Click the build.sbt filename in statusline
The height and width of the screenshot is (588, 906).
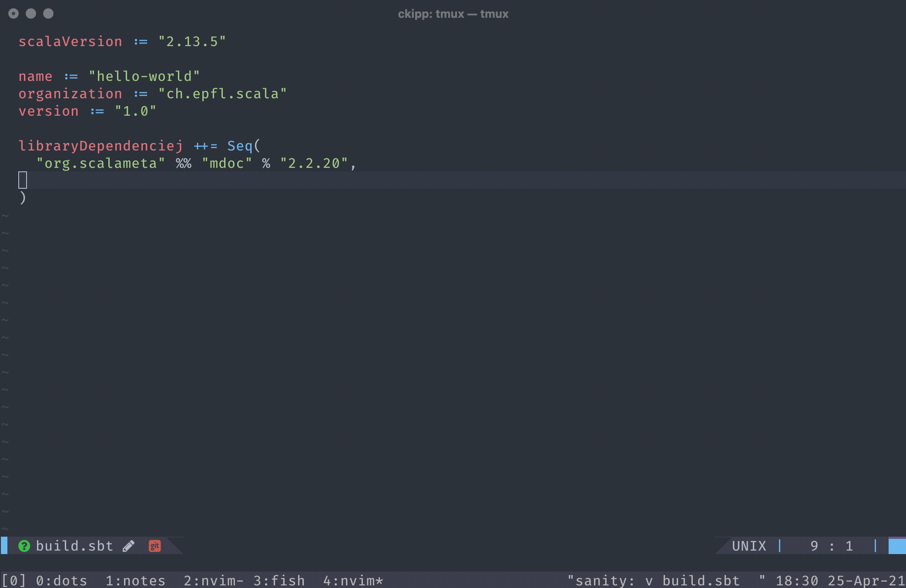tap(74, 546)
